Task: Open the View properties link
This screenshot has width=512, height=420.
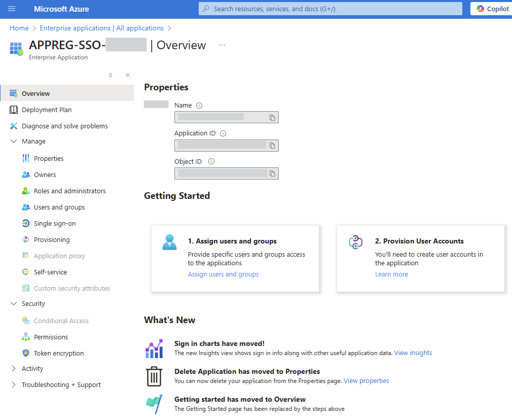Action: coord(367,381)
